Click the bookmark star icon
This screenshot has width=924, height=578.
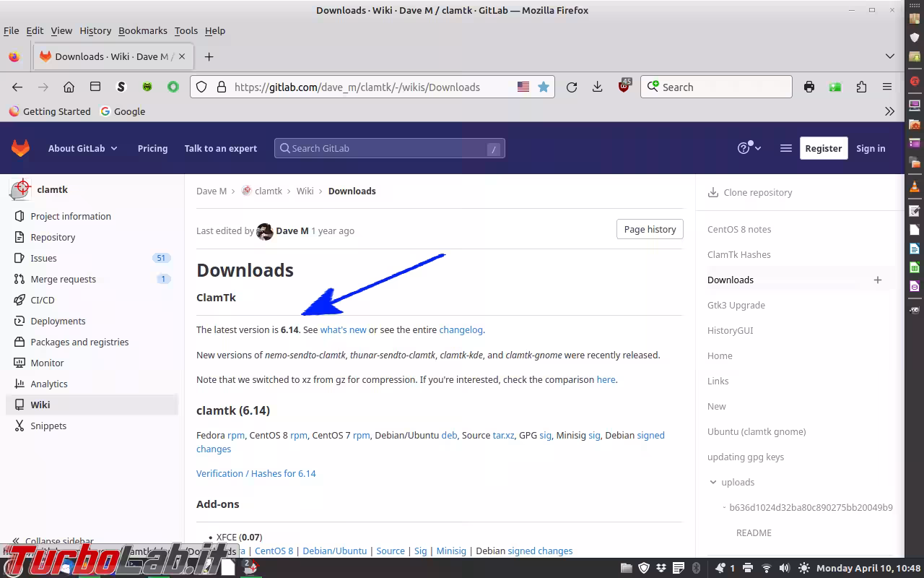(x=544, y=87)
